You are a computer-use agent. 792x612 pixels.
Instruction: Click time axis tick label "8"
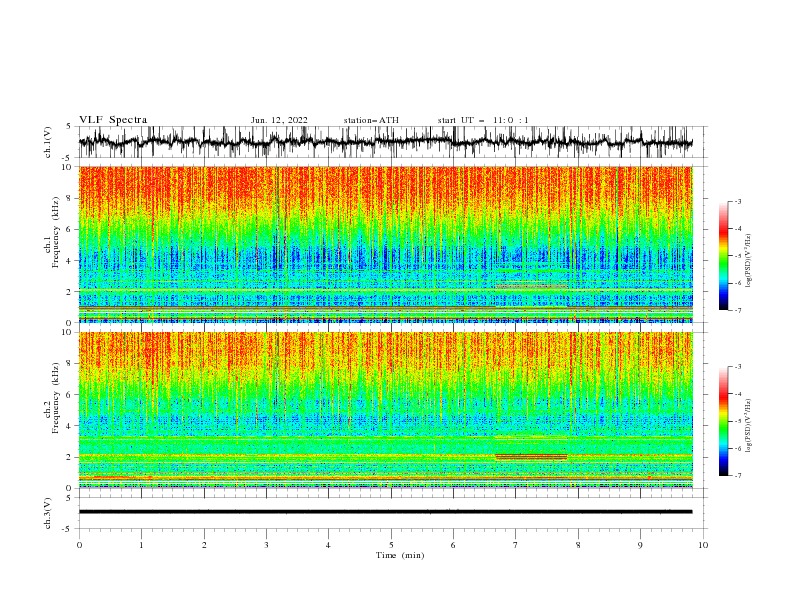point(578,545)
